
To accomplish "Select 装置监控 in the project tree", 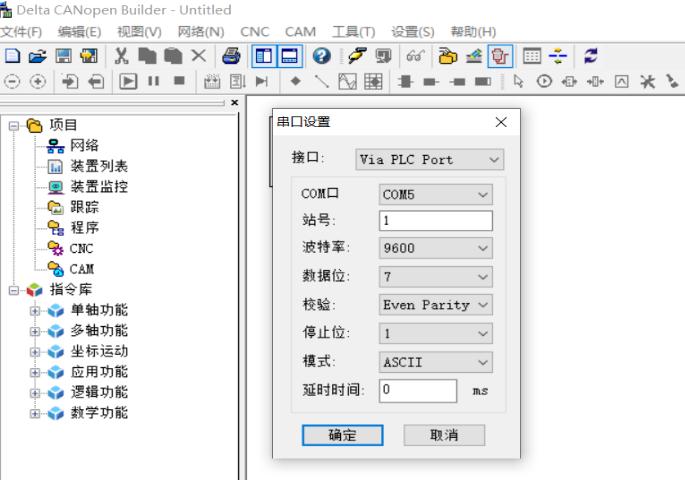I will (x=99, y=186).
